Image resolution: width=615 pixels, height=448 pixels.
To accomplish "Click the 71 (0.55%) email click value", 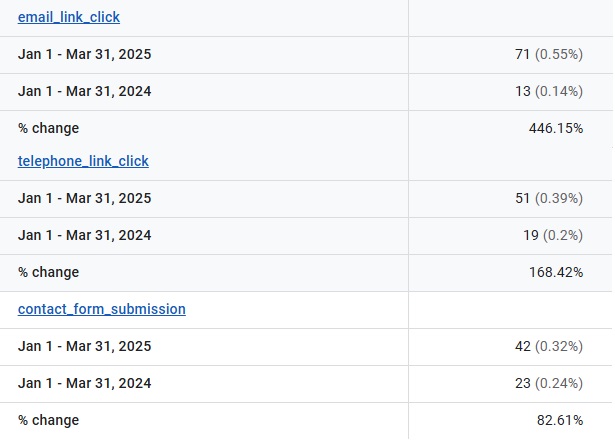I will point(548,54).
